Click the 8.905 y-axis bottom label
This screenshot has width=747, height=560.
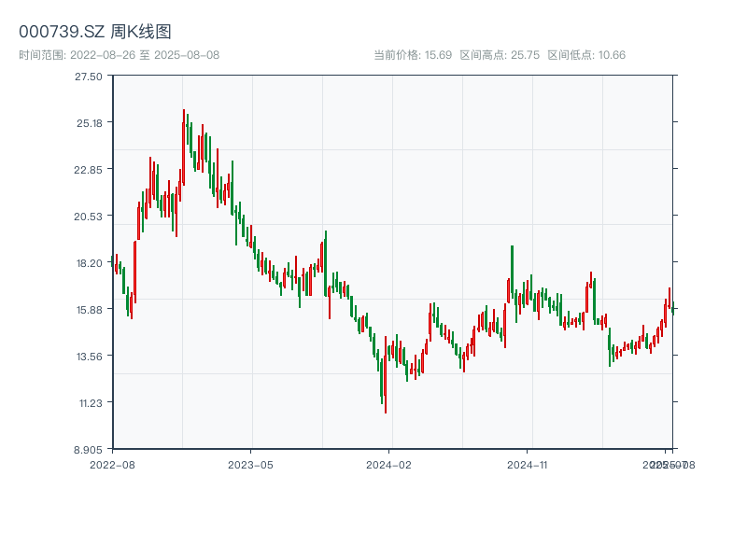(x=90, y=449)
